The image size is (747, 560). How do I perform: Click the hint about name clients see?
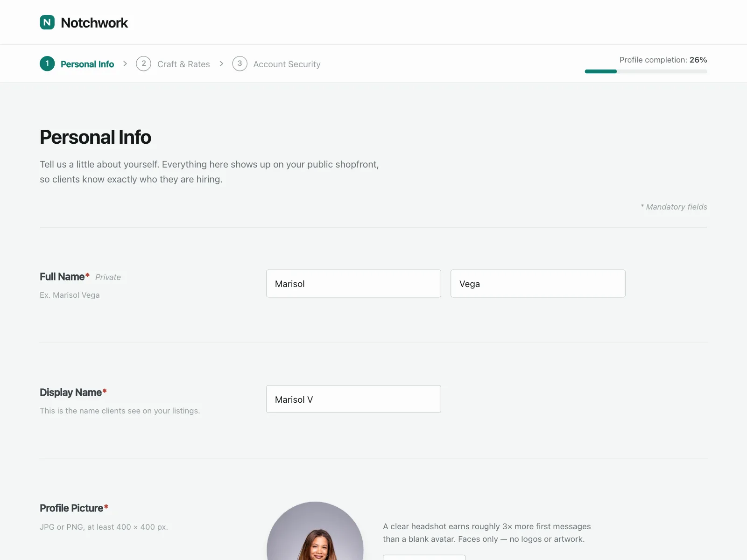pos(120,411)
